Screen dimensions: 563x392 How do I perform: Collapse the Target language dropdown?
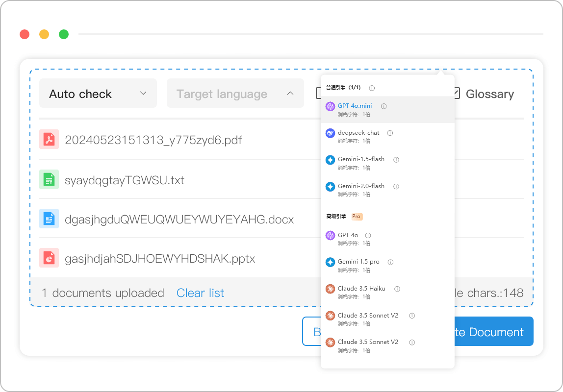[x=235, y=93]
